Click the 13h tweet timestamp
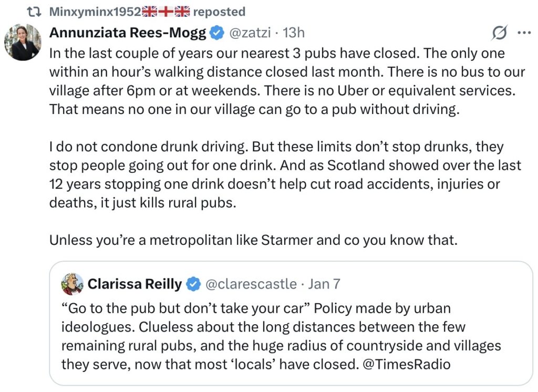 click(x=293, y=33)
